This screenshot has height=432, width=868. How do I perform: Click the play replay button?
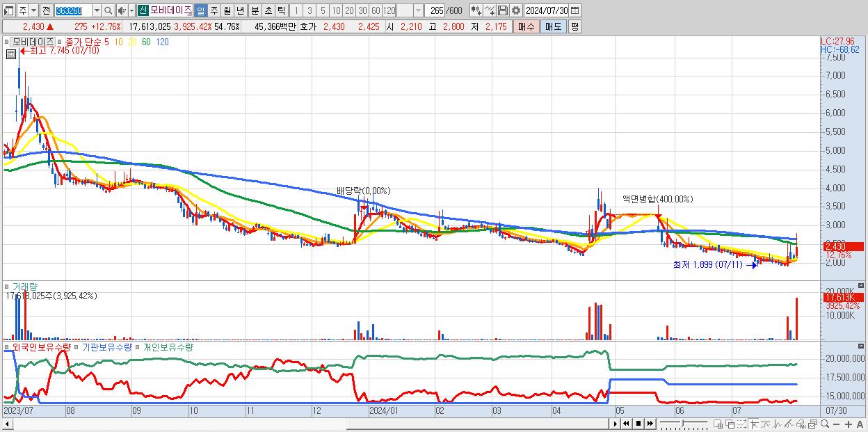coord(616,424)
